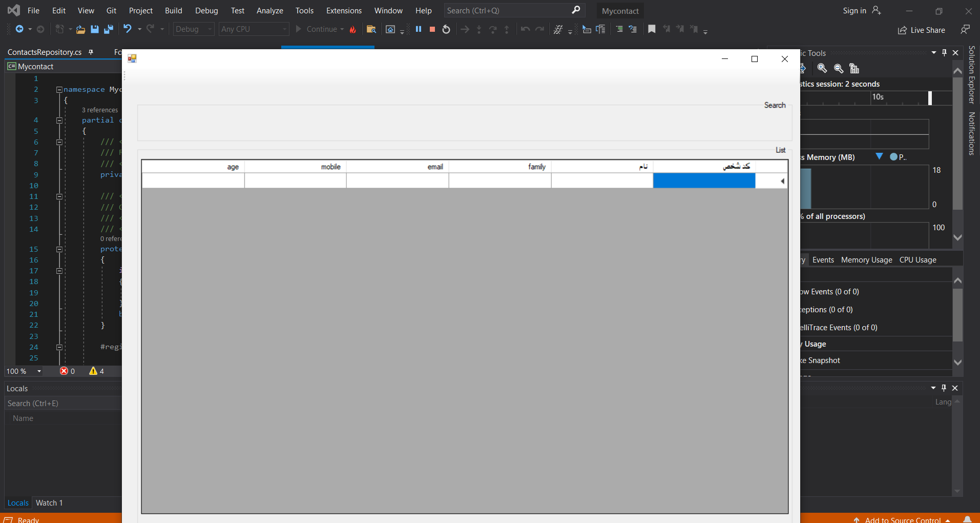This screenshot has width=980, height=523.
Task: Open the Extensions menu
Action: tap(344, 10)
